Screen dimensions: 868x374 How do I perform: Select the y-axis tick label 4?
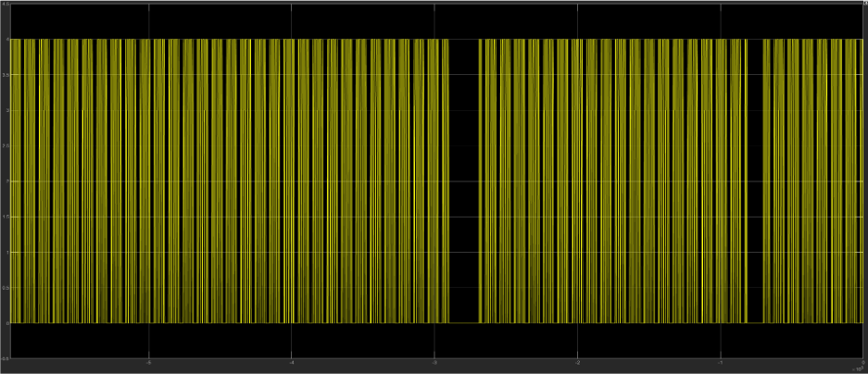point(6,40)
